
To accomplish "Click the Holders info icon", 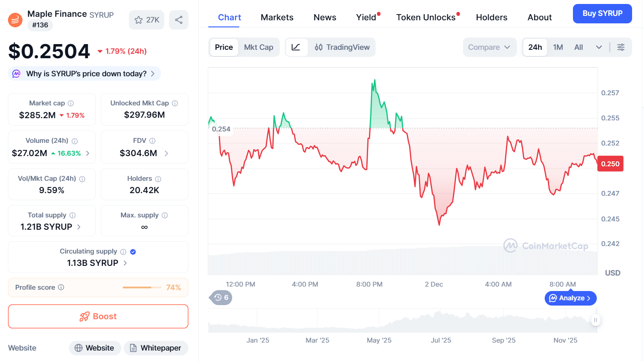I will (158, 179).
